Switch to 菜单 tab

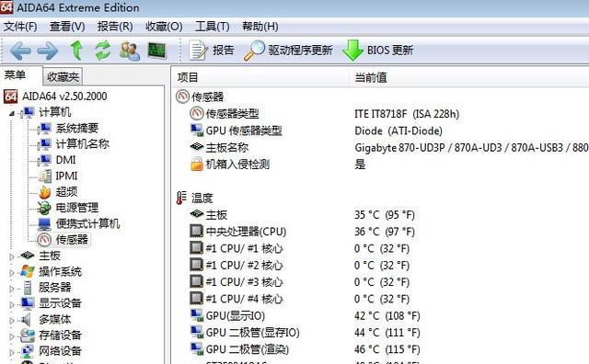tap(15, 75)
